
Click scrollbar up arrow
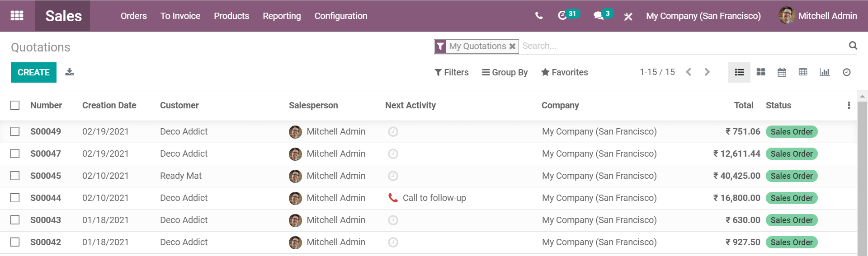pos(862,96)
